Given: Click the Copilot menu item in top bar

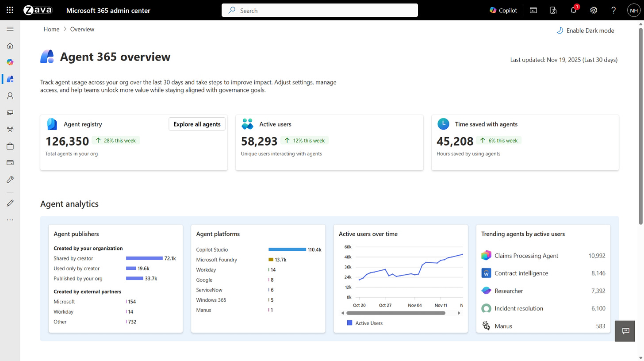Looking at the screenshot, I should pos(503,10).
